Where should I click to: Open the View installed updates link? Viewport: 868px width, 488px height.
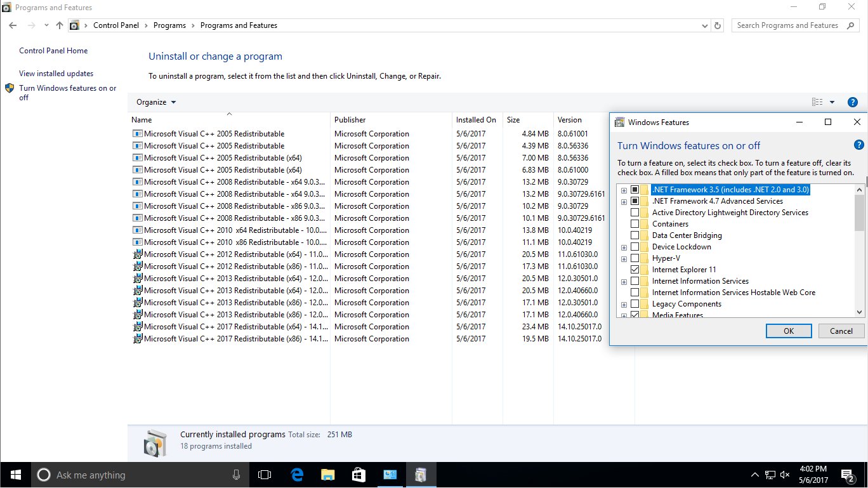click(56, 74)
